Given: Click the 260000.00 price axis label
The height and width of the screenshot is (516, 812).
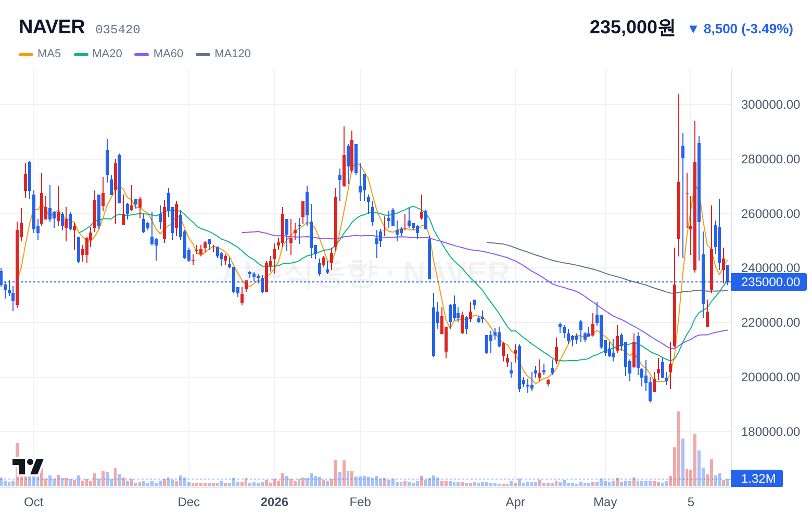Looking at the screenshot, I should click(x=770, y=214).
